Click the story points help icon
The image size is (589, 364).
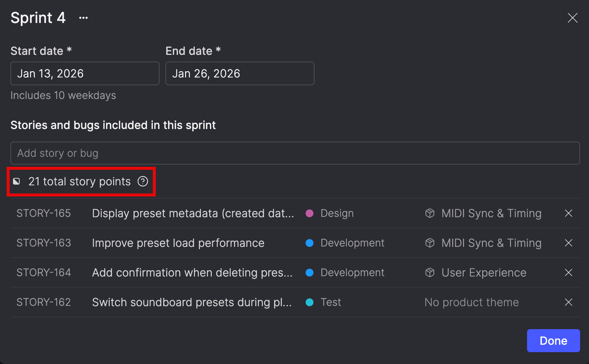(x=143, y=181)
